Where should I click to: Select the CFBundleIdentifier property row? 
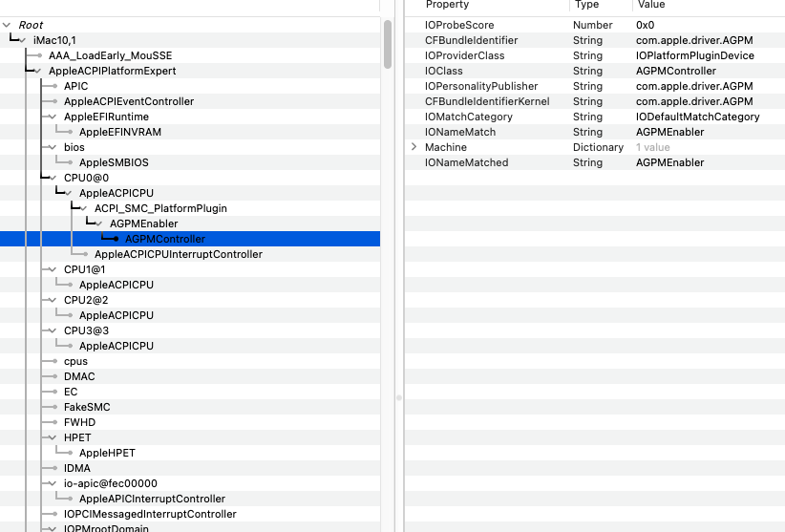coord(595,40)
